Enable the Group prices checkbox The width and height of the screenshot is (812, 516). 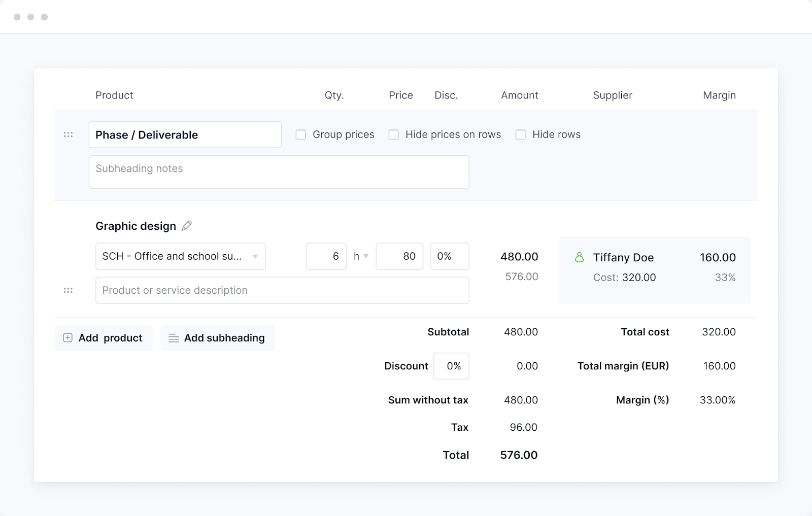tap(300, 134)
